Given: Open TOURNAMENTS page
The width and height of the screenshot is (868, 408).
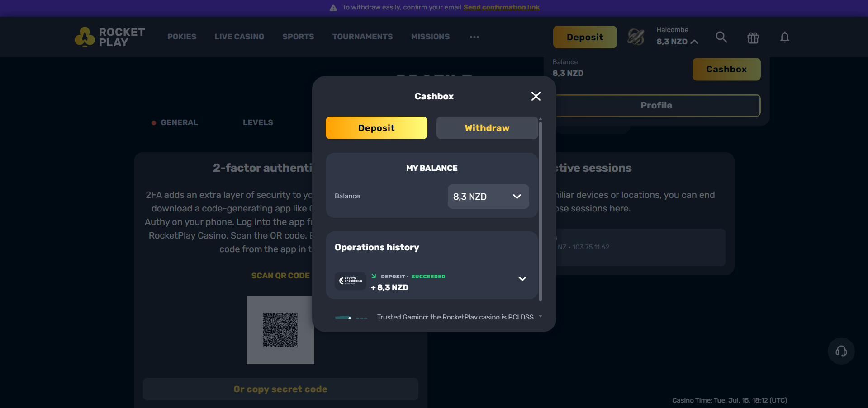Looking at the screenshot, I should tap(362, 37).
